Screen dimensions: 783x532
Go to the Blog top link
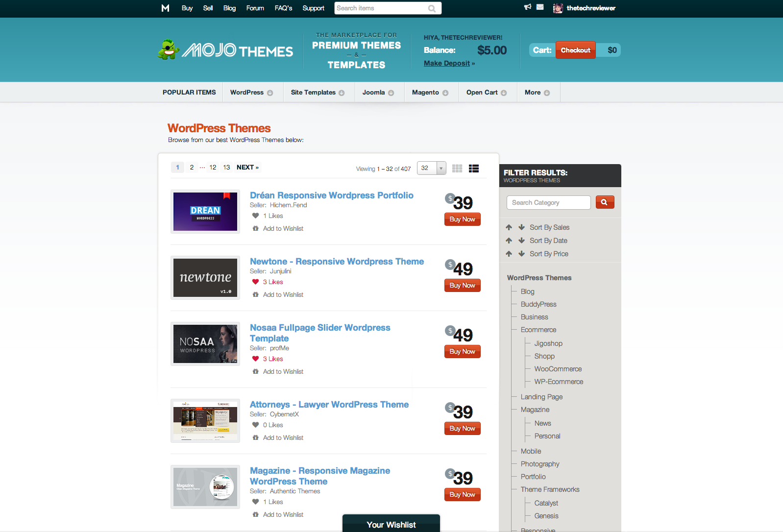[x=229, y=8]
